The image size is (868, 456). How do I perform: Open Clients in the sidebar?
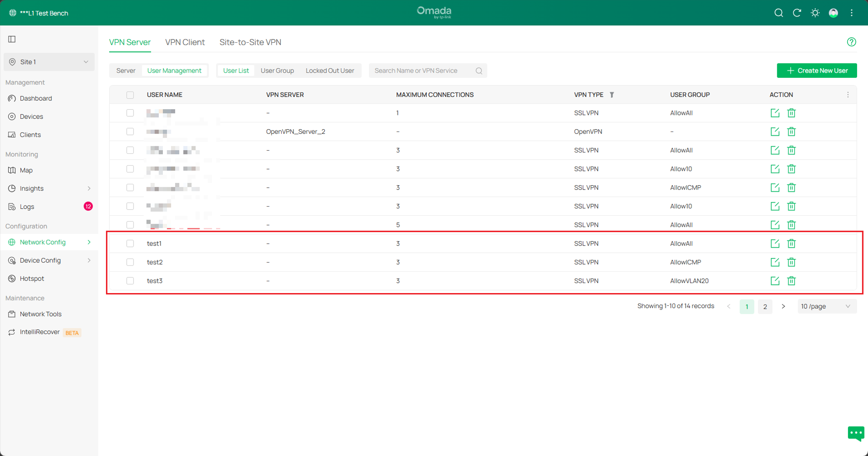(x=30, y=135)
